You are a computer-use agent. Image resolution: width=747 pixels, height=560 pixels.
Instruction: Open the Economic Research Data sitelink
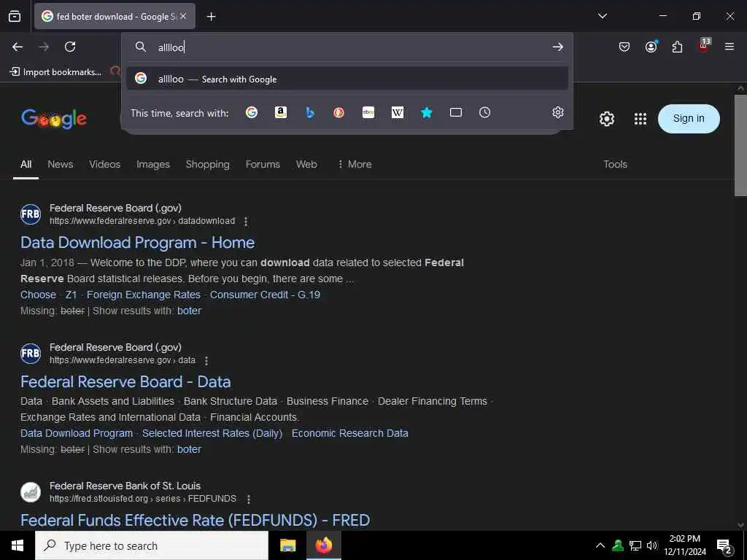(349, 433)
